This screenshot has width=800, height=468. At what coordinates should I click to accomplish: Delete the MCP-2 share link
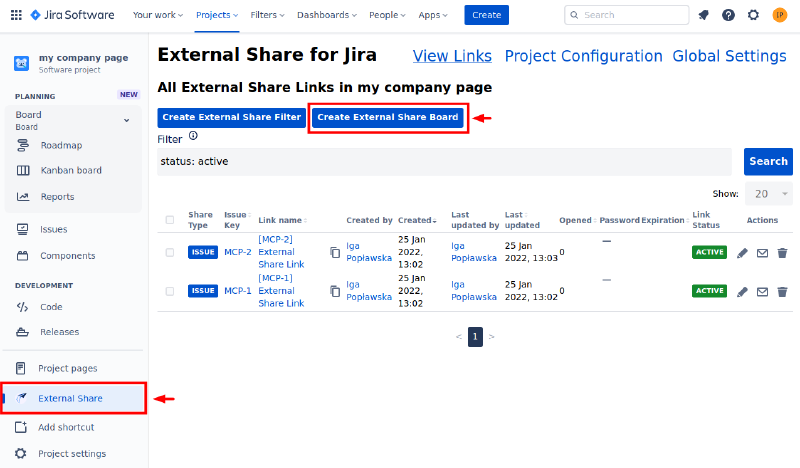[x=782, y=253]
